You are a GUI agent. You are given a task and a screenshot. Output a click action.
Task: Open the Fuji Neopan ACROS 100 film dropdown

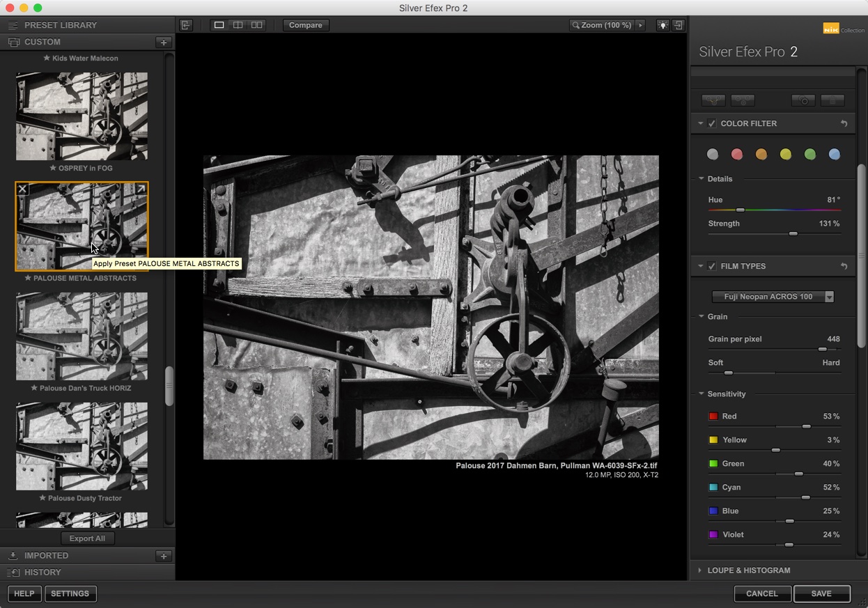(x=773, y=297)
